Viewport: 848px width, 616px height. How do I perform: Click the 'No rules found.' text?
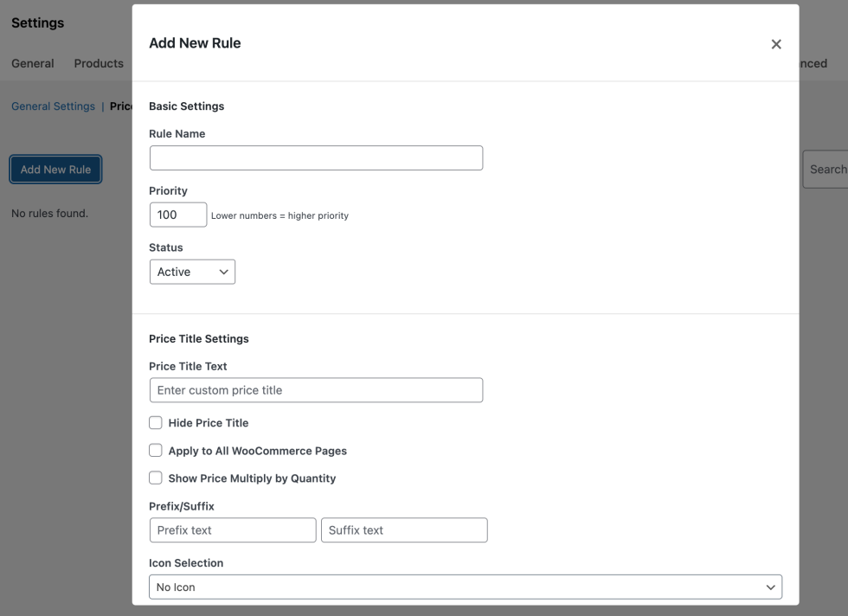50,213
